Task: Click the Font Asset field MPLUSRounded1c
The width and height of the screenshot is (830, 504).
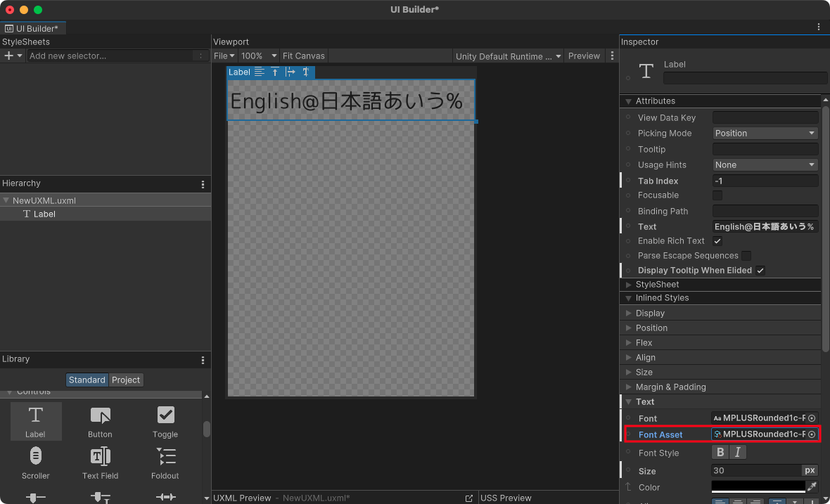Action: 758,434
